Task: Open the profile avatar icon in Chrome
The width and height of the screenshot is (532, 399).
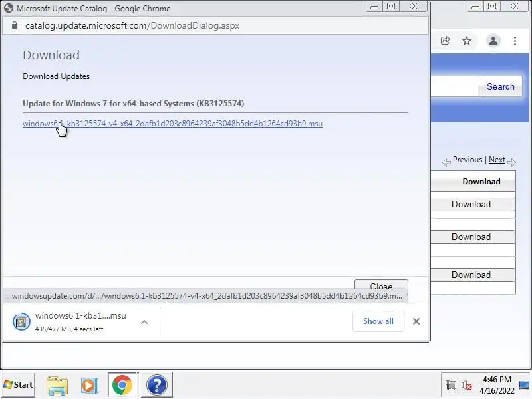Action: click(493, 41)
